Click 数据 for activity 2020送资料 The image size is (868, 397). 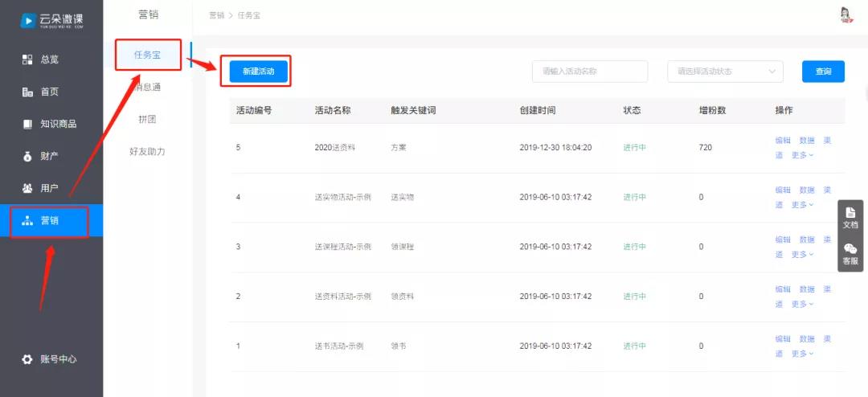point(807,141)
